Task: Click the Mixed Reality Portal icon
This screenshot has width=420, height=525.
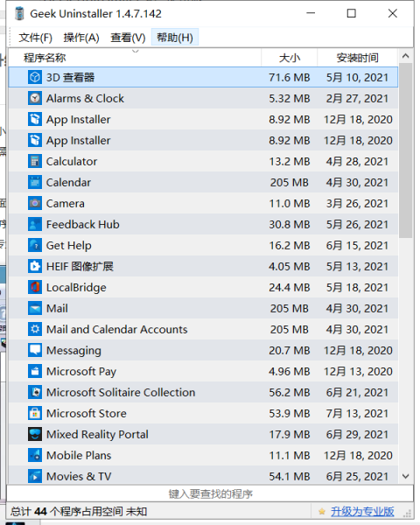Action: click(x=35, y=434)
